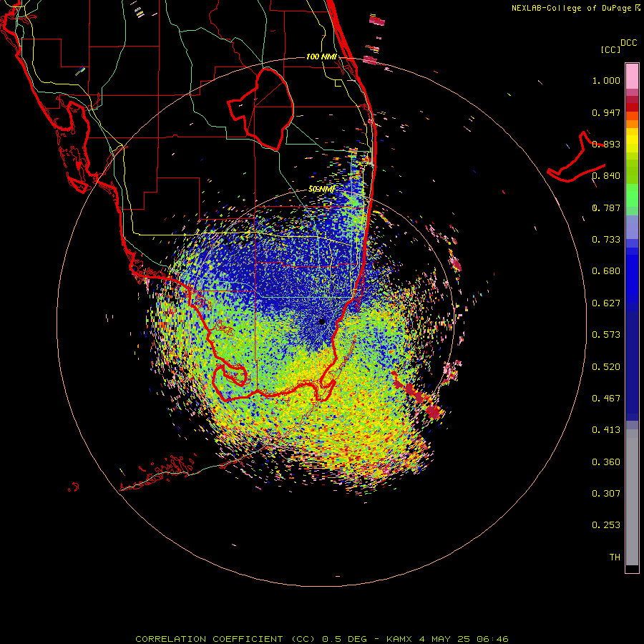Click the 0.733 color scale value

[x=606, y=240]
